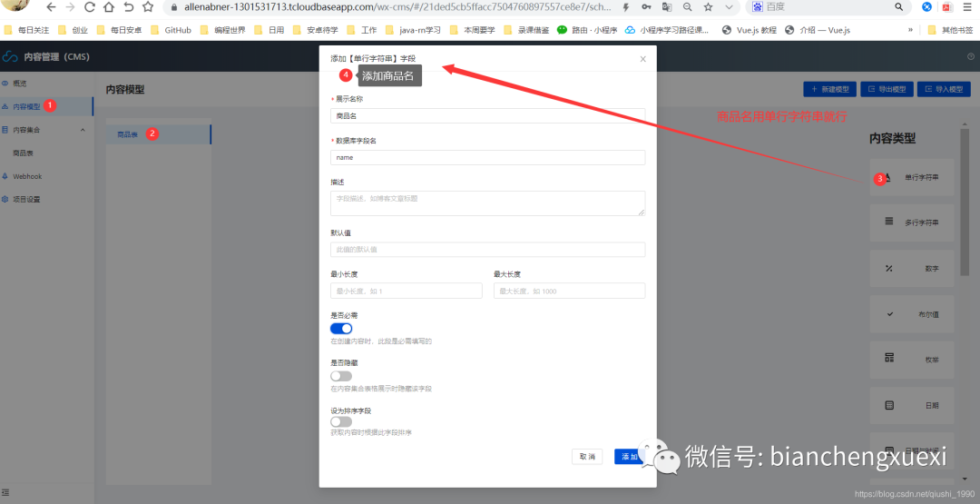Close the add field dialog
This screenshot has width=980, height=504.
[643, 59]
